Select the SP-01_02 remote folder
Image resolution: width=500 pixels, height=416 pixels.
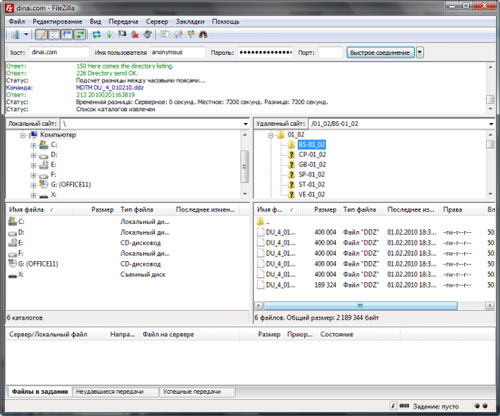point(312,175)
